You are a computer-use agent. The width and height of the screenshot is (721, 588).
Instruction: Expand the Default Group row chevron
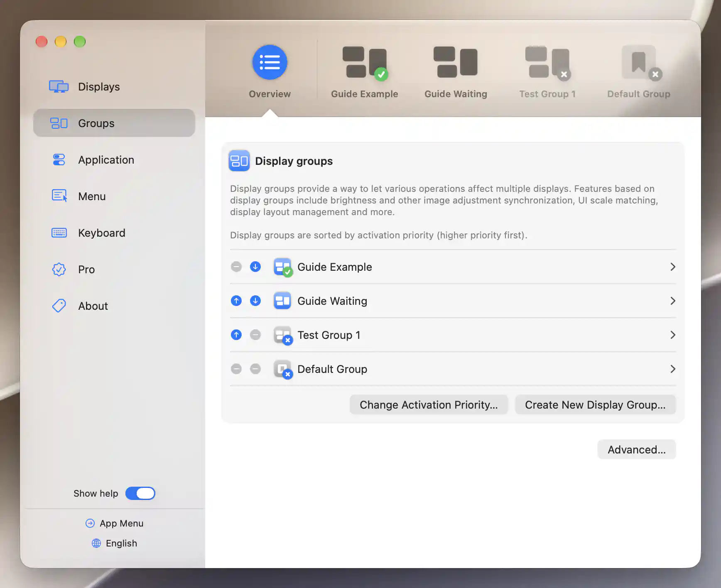pyautogui.click(x=673, y=369)
